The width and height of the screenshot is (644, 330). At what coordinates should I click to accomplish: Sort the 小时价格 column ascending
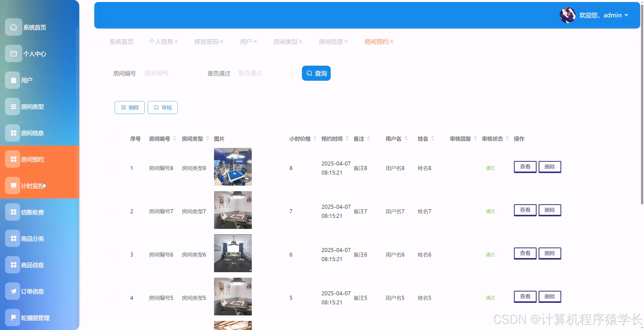coord(315,137)
